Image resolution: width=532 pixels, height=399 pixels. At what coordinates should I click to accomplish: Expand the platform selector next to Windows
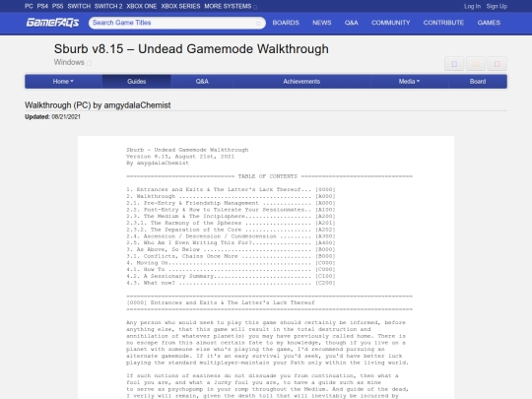pyautogui.click(x=90, y=63)
